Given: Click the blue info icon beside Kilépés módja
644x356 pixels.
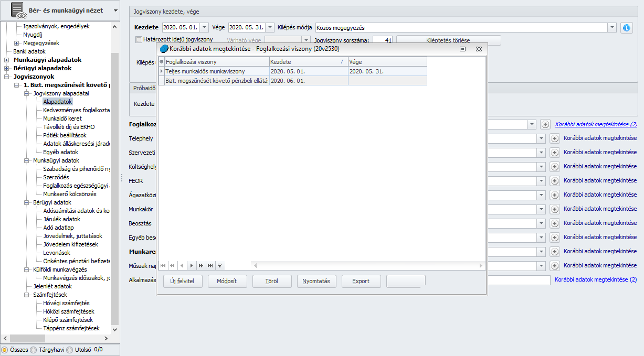Looking at the screenshot, I should tap(626, 28).
